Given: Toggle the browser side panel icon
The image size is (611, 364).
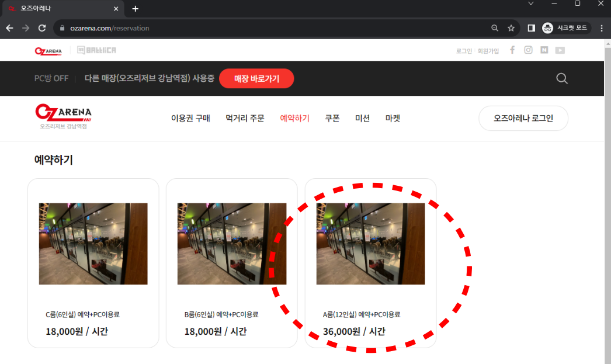Looking at the screenshot, I should [x=531, y=28].
